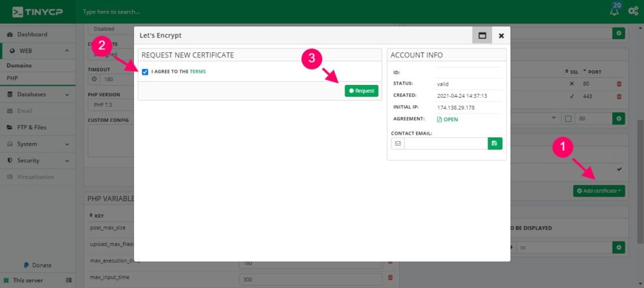The image size is (644, 288).
Task: Open the notifications bell
Action: coord(614,11)
